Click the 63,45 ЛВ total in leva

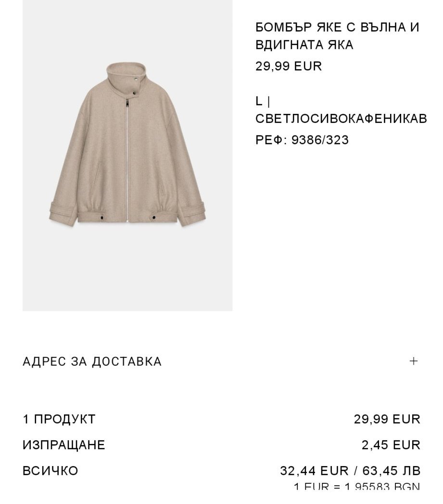point(391,470)
